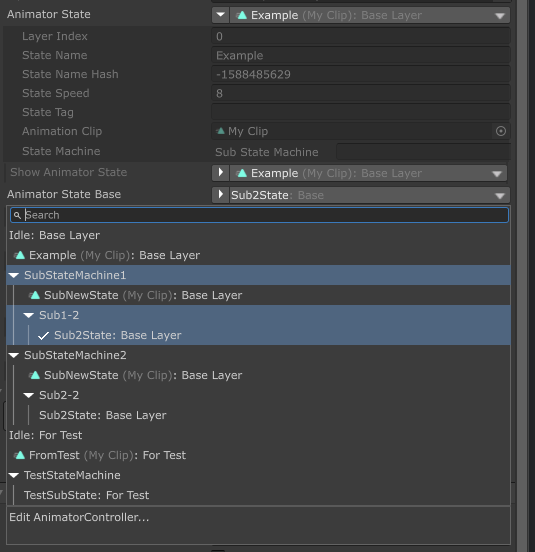This screenshot has width=535, height=552.
Task: Click clip icon in Animator State dropdown
Action: click(242, 15)
